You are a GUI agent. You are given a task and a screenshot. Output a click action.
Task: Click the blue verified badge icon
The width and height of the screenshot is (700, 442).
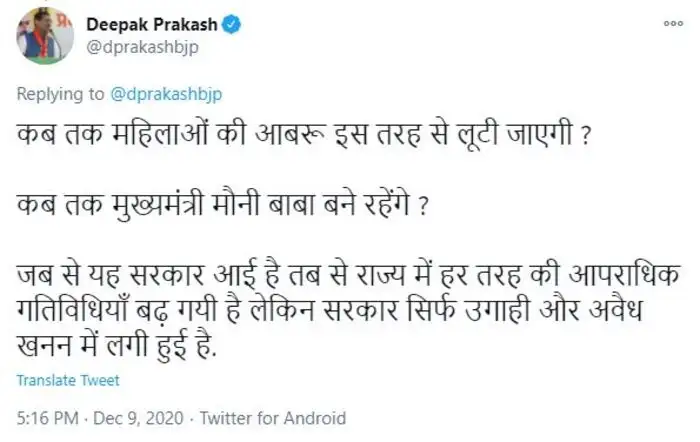pyautogui.click(x=232, y=23)
